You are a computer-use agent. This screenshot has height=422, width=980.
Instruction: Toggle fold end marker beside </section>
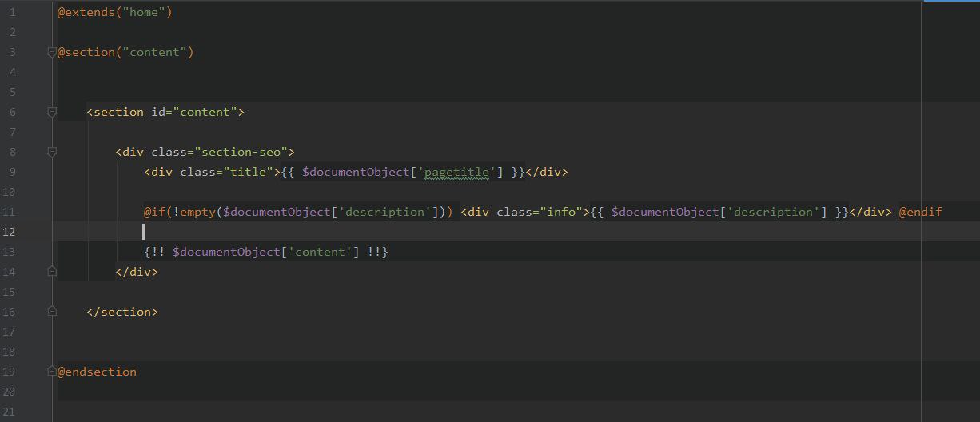click(52, 312)
